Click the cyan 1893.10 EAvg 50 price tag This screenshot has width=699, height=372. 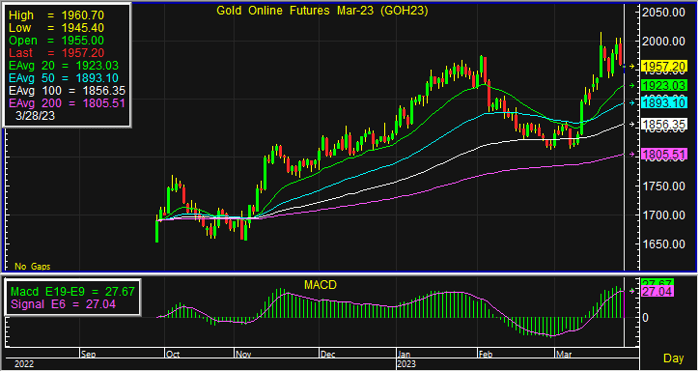pos(664,103)
